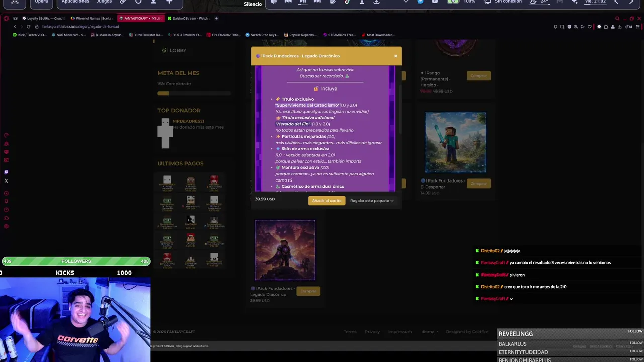
Task: Close the Pack Fundadores popup with X
Action: click(395, 56)
